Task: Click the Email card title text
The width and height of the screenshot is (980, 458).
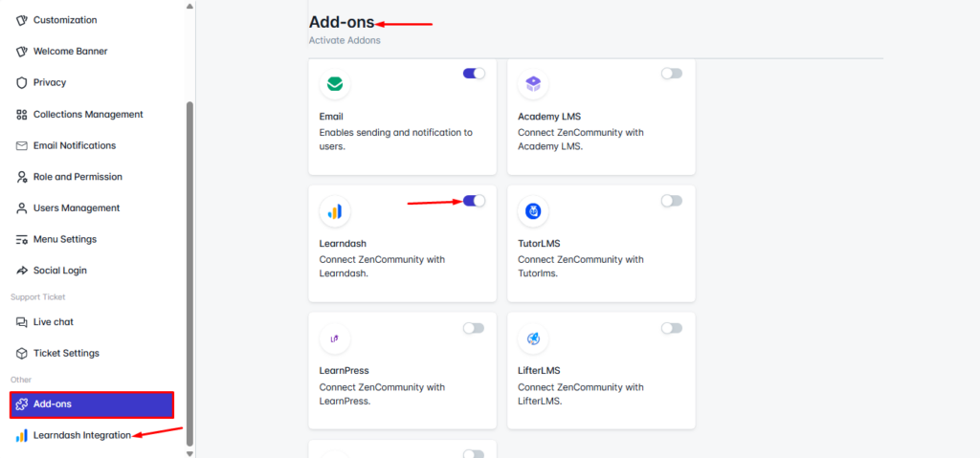Action: click(x=331, y=117)
